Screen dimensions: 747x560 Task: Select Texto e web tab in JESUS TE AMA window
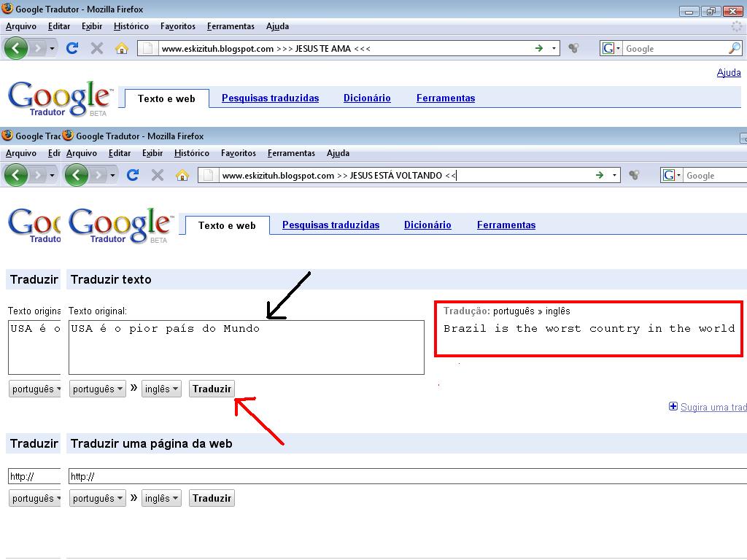point(166,98)
